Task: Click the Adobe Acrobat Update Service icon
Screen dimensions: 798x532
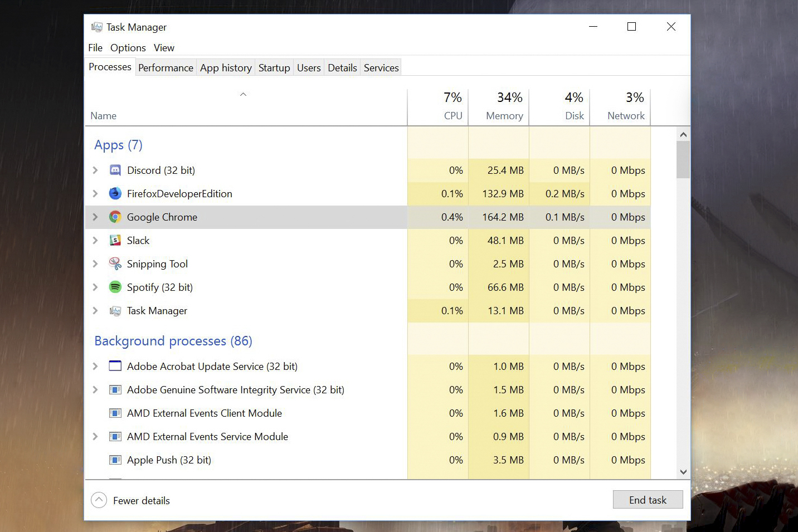Action: click(x=115, y=366)
